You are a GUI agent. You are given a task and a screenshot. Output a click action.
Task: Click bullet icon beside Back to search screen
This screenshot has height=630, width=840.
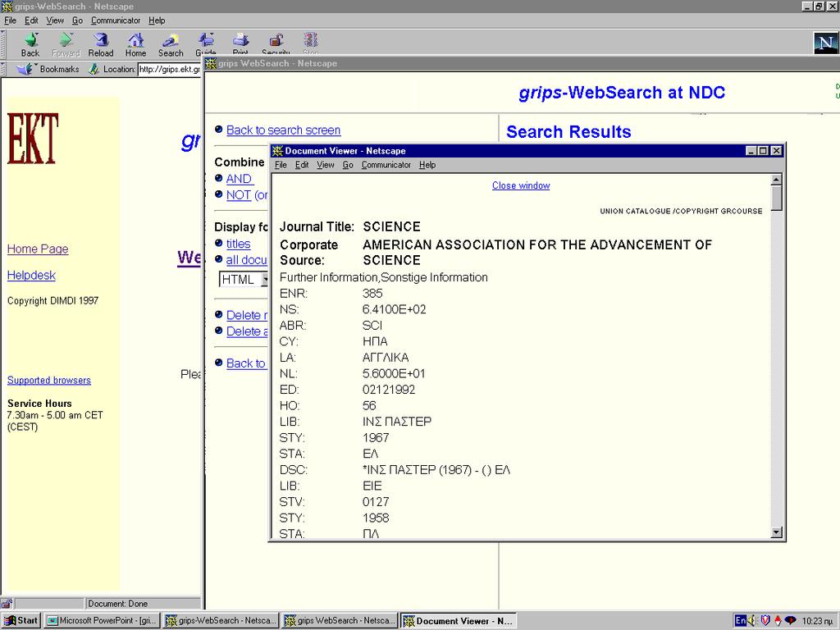[x=218, y=129]
